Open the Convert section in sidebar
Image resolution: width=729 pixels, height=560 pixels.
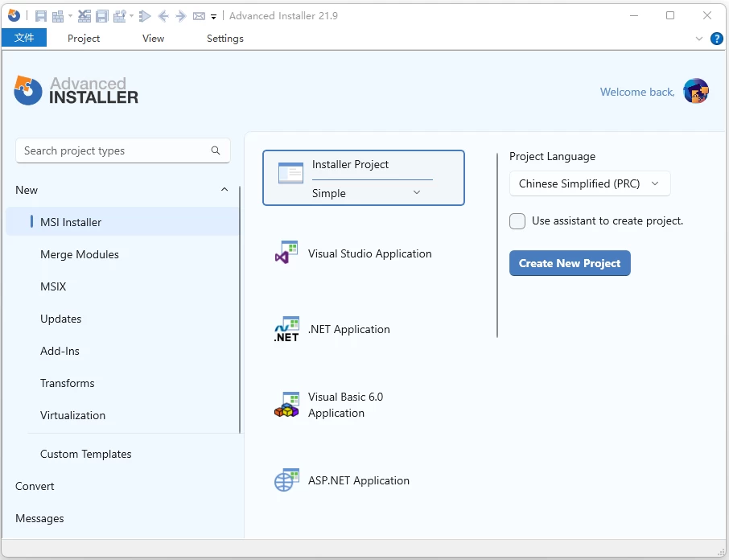pos(35,486)
